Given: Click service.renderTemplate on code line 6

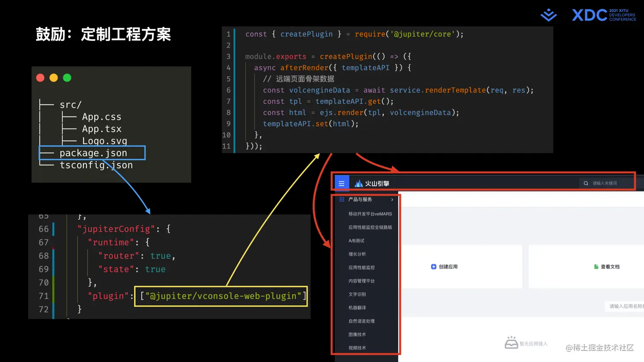Looking at the screenshot, I should (x=438, y=90).
